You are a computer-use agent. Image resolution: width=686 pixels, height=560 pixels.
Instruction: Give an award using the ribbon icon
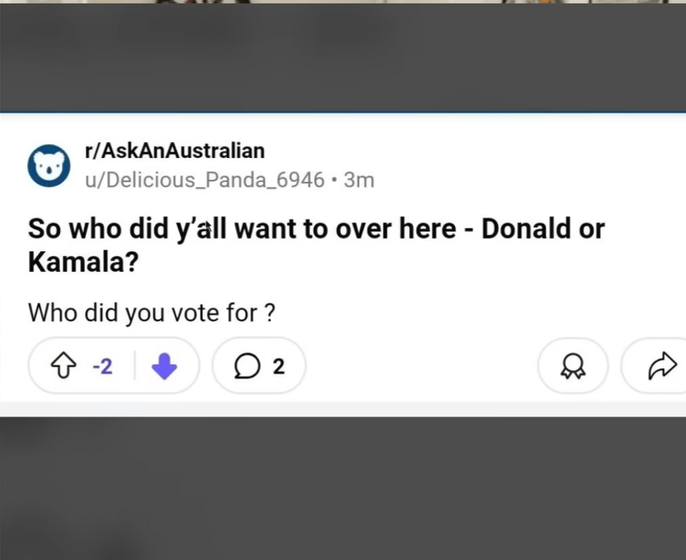coord(573,367)
